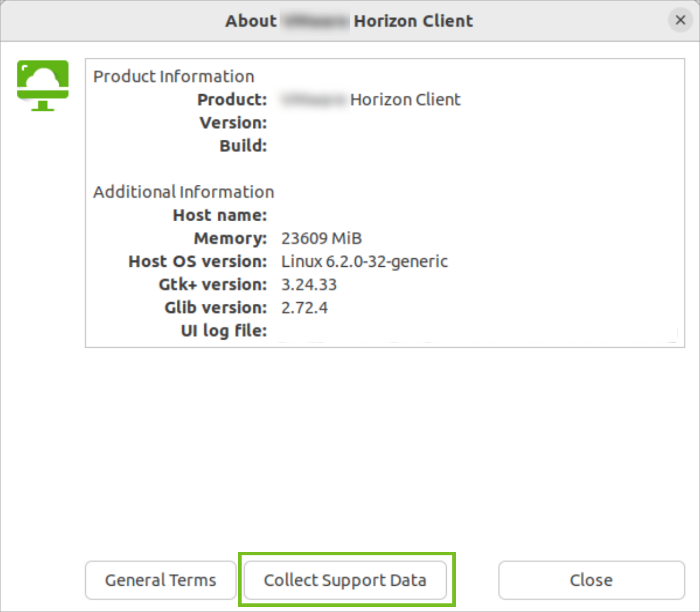This screenshot has width=700, height=612.
Task: Select the Glib version value 2.72.4
Action: tap(304, 308)
